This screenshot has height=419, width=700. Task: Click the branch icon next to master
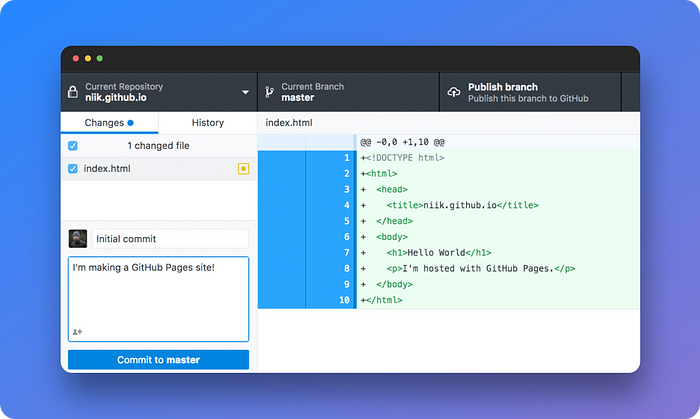[x=269, y=92]
